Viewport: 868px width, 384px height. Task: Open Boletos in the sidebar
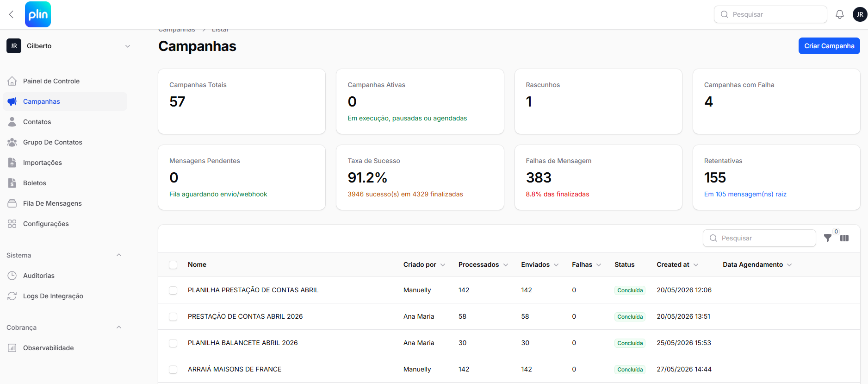pos(65,183)
